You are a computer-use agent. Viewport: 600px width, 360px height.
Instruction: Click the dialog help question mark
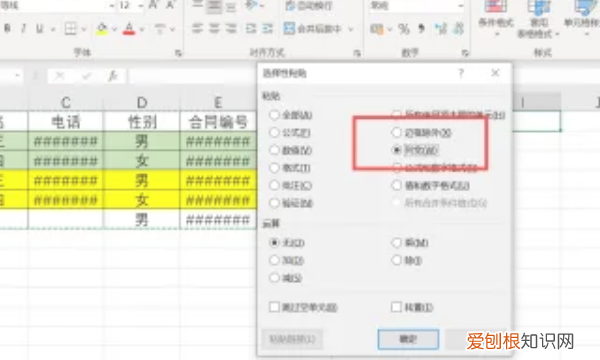click(461, 73)
